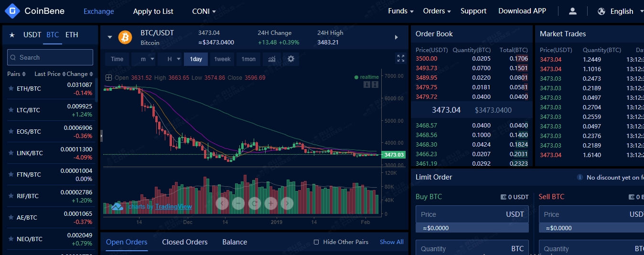644x255 pixels.
Task: Favorite the AE/BTC pair star
Action: 11,217
